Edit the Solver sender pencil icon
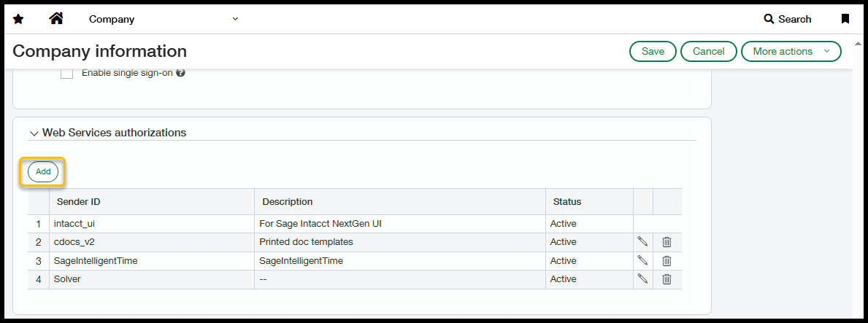The image size is (868, 323). (642, 279)
